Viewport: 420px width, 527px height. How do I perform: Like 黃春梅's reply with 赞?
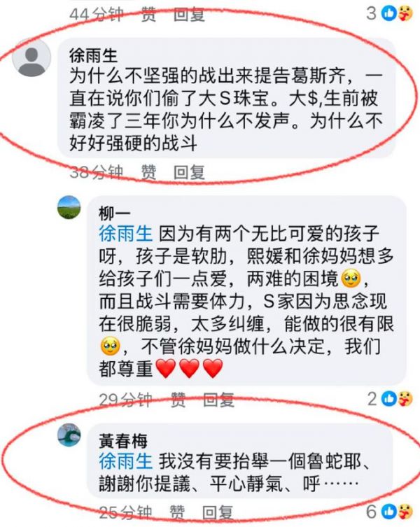coord(177,512)
